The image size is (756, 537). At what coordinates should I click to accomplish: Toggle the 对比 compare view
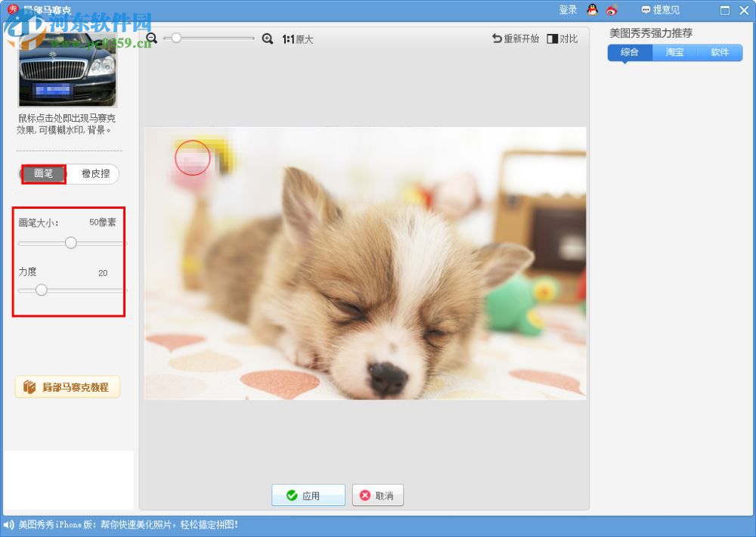(562, 39)
